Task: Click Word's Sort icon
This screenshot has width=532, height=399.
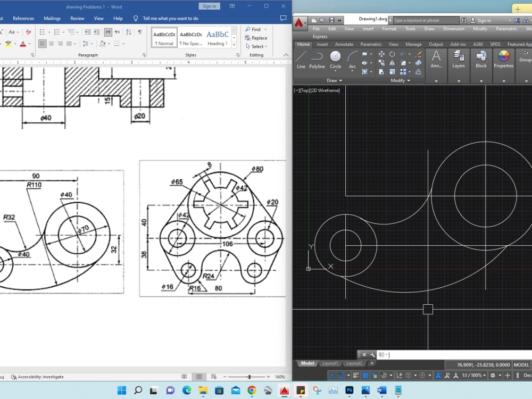Action: click(x=129, y=32)
